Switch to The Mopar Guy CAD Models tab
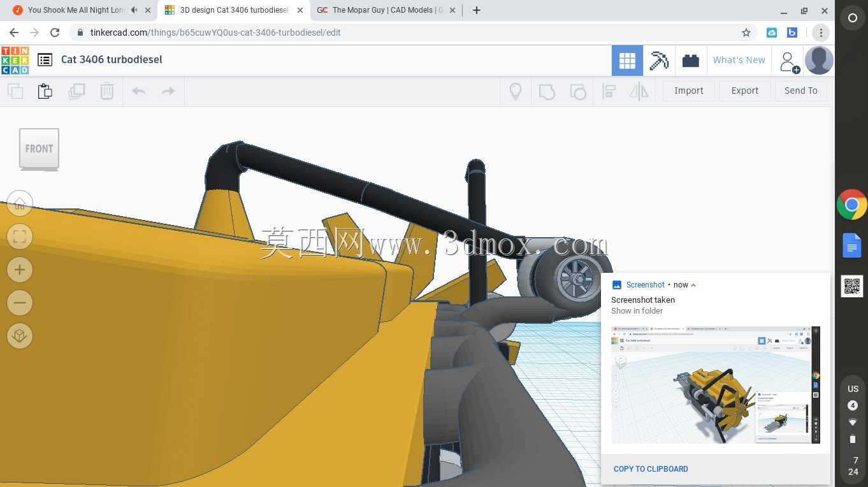Image resolution: width=868 pixels, height=487 pixels. point(387,10)
